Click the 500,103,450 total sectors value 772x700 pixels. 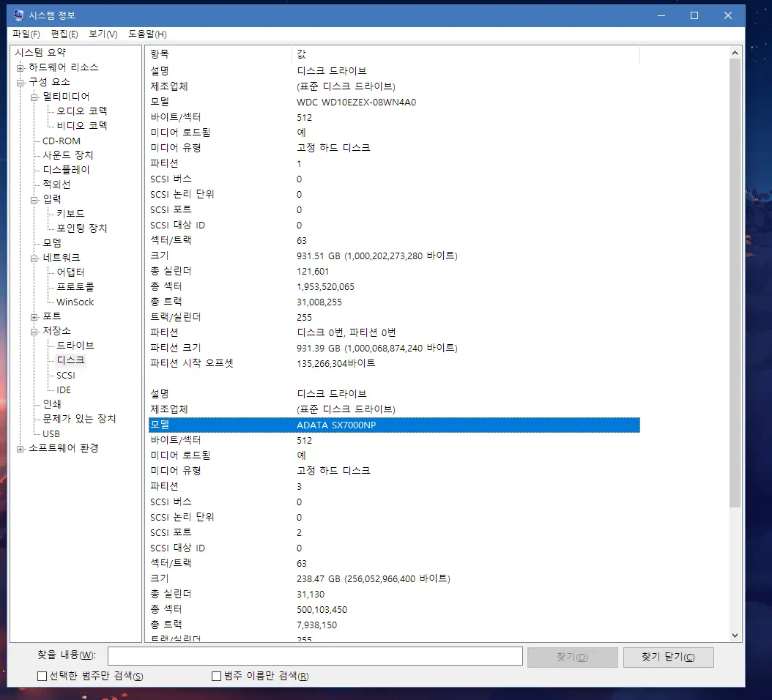click(322, 609)
